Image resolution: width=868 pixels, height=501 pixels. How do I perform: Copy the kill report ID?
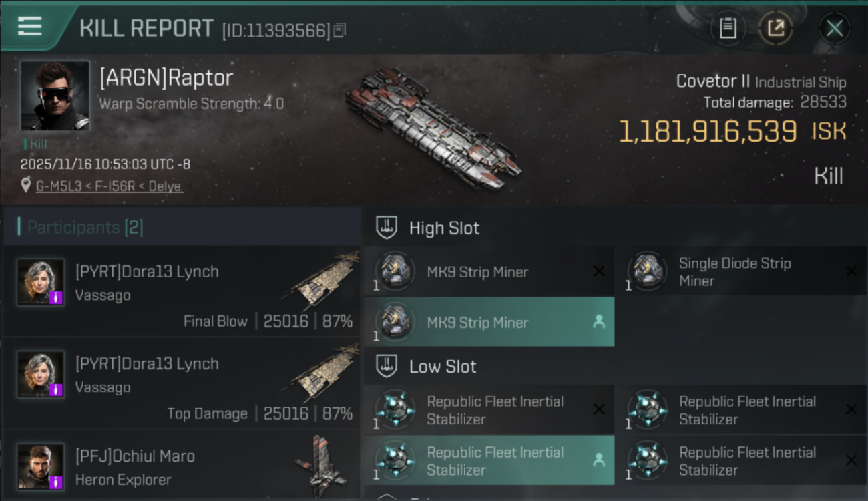coord(340,30)
